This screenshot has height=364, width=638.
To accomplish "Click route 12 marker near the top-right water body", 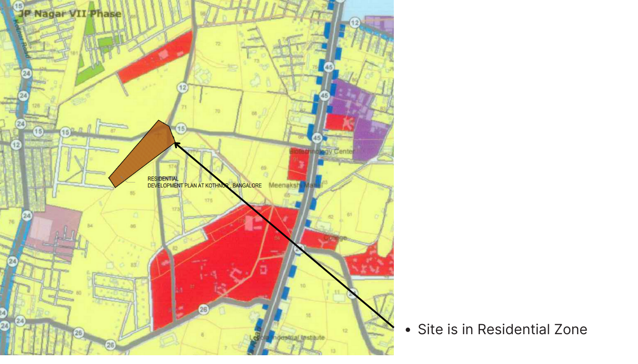I will pyautogui.click(x=355, y=22).
